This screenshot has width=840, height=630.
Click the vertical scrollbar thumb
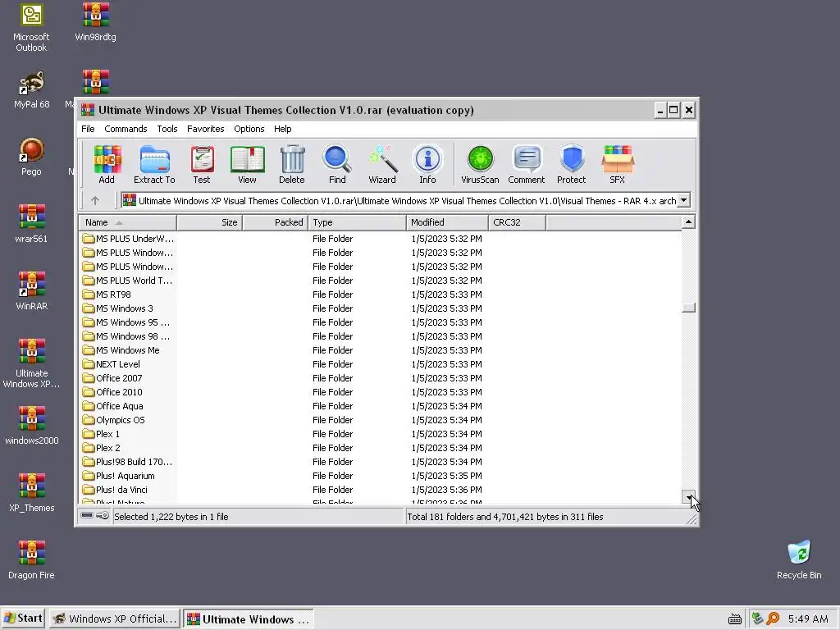point(688,308)
